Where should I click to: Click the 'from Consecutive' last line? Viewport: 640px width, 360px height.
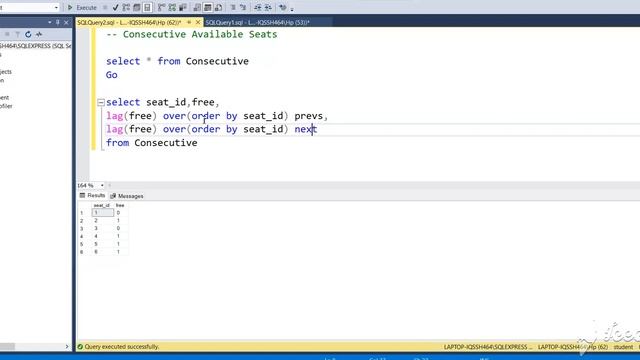(152, 143)
